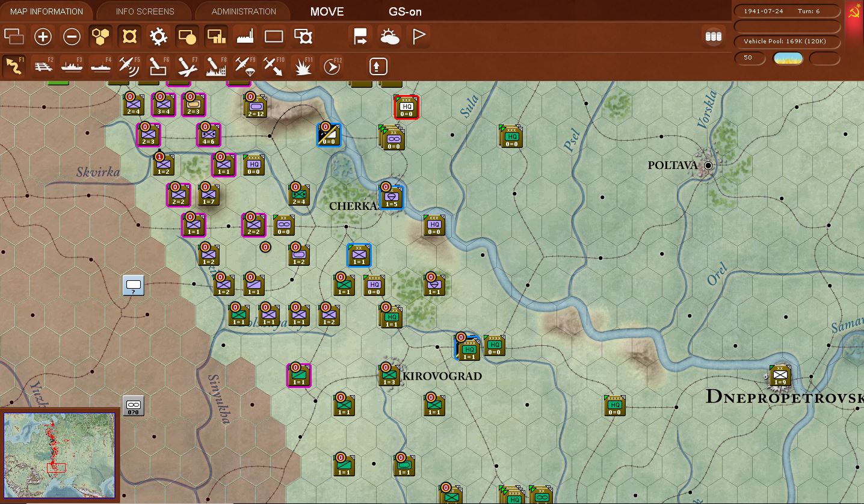Select F1 move mode
This screenshot has height=504, width=864.
coord(14,66)
